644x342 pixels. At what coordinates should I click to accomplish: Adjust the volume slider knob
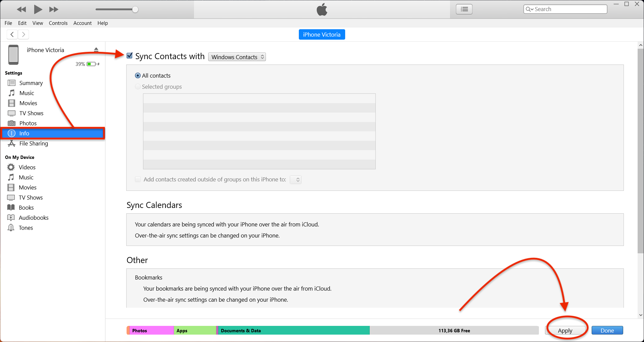(x=135, y=9)
